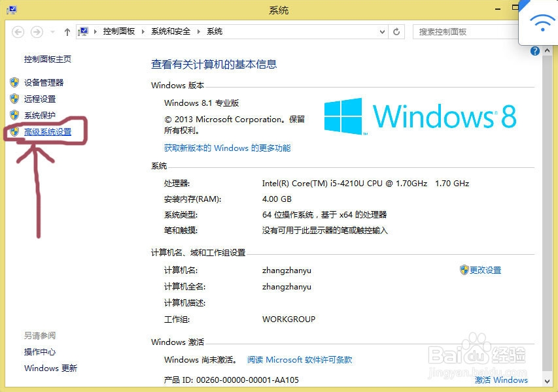Click the Windows 8.1 专业版 edition text
This screenshot has width=558, height=392.
(201, 103)
